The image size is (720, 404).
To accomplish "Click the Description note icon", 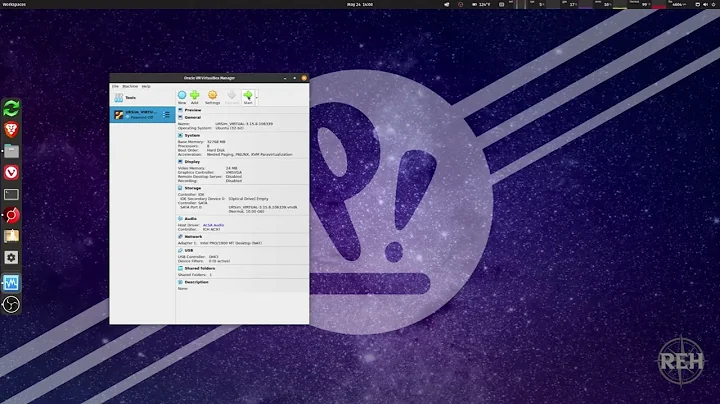I will coord(180,282).
